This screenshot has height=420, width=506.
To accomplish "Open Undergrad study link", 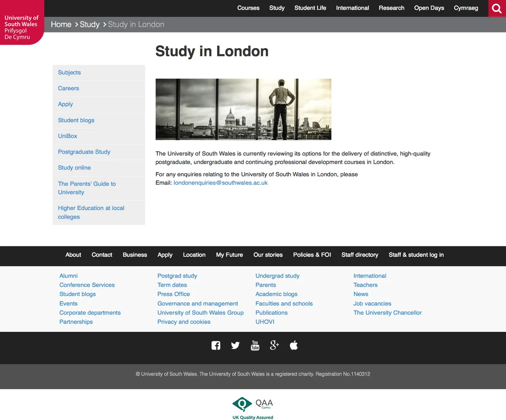I will click(277, 276).
